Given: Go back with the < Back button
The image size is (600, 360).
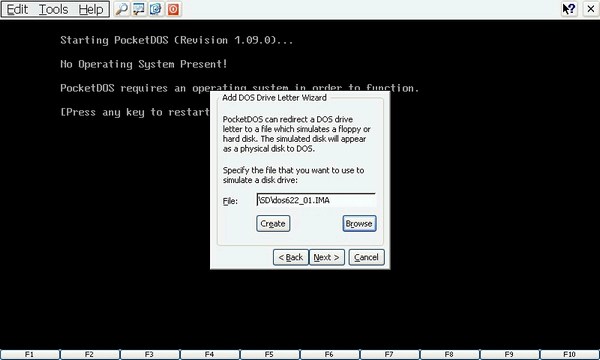Looking at the screenshot, I should 291,257.
